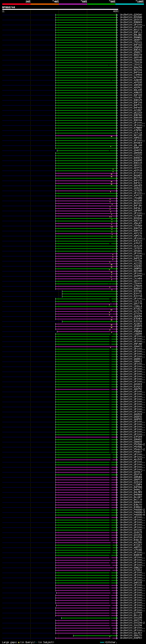Select hit label UniRef100_Q688Y7
This screenshot has height=644, width=146.
pos(131,40)
